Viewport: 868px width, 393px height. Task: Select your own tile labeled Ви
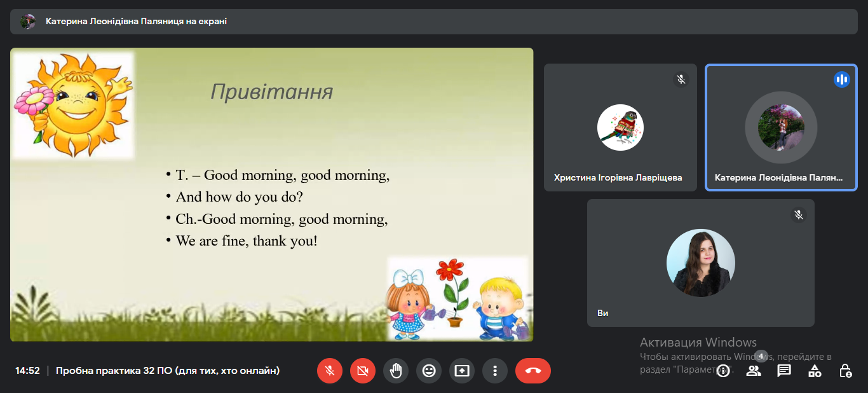(701, 263)
